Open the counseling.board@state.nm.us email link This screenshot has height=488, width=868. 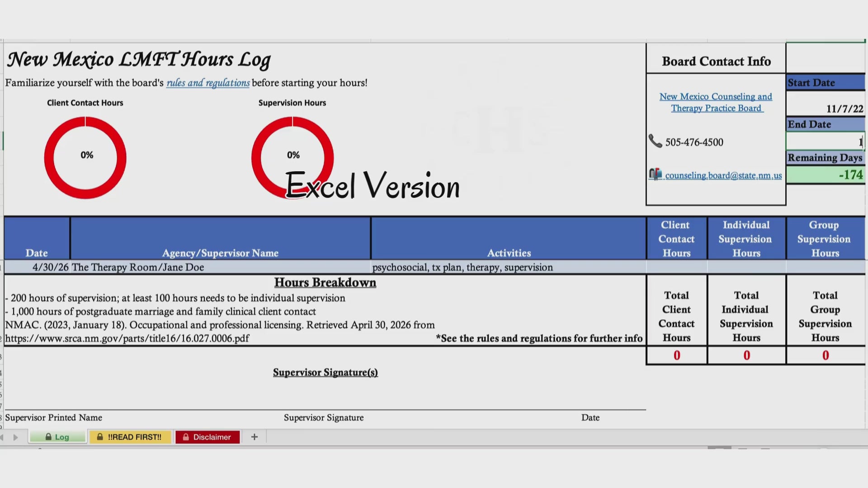point(723,175)
